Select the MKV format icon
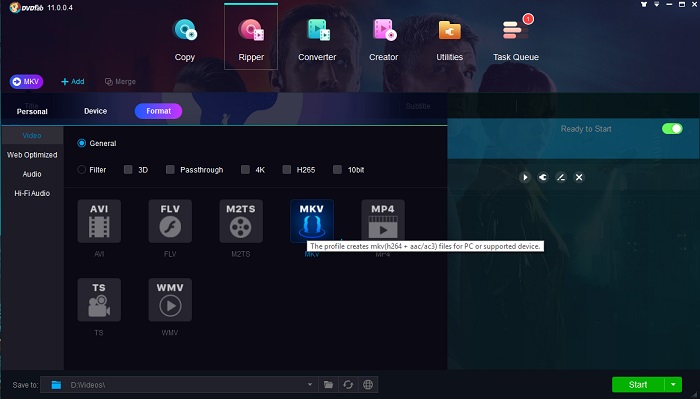700x399 pixels. click(312, 221)
